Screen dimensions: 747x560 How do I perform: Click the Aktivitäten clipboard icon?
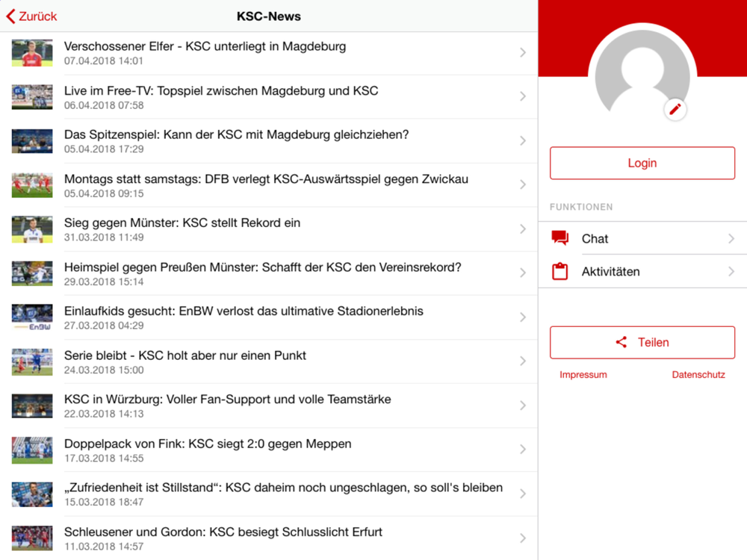click(560, 272)
